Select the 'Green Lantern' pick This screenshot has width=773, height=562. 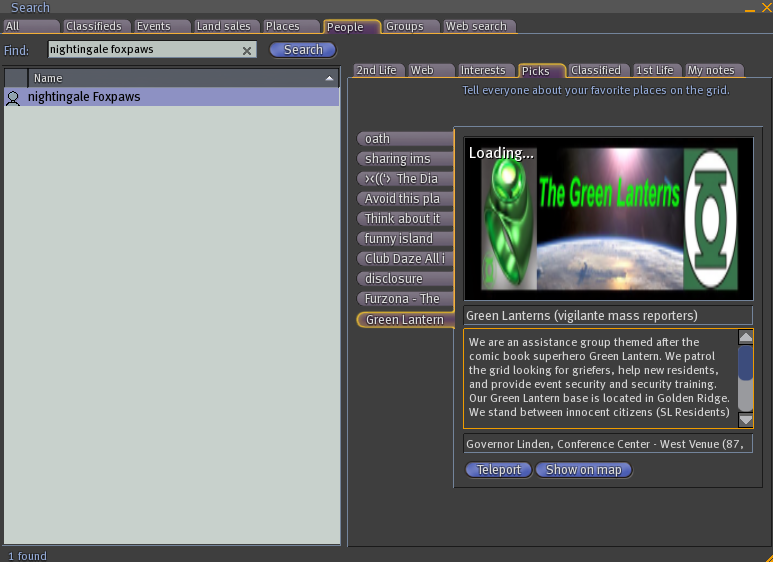(x=405, y=320)
